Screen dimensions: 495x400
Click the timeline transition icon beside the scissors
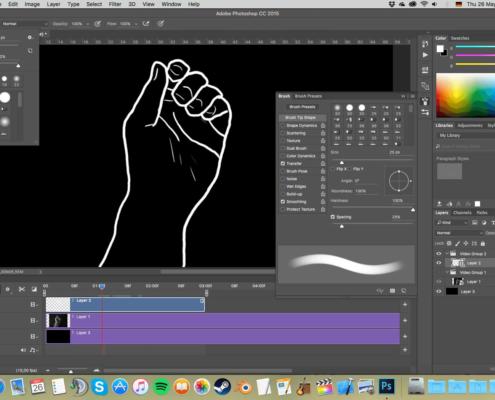[34, 289]
